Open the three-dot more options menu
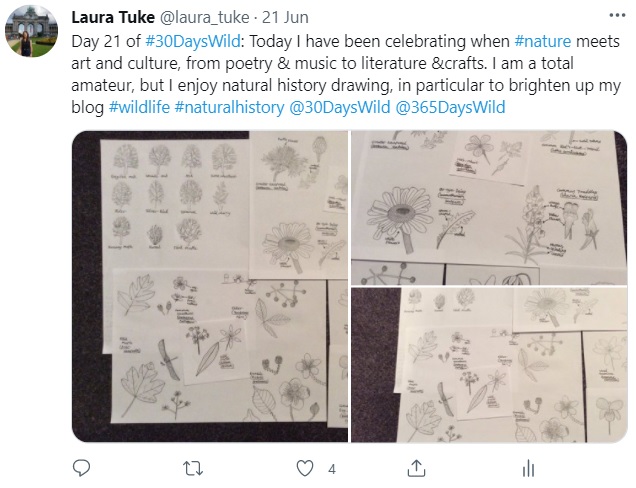Screen dimensions: 636x488 tap(617, 16)
